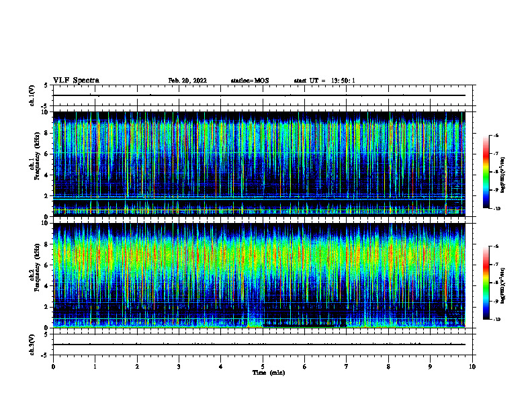The width and height of the screenshot is (532, 411).
Task: Click the ch.2 spectrogram panel
Action: click(259, 275)
